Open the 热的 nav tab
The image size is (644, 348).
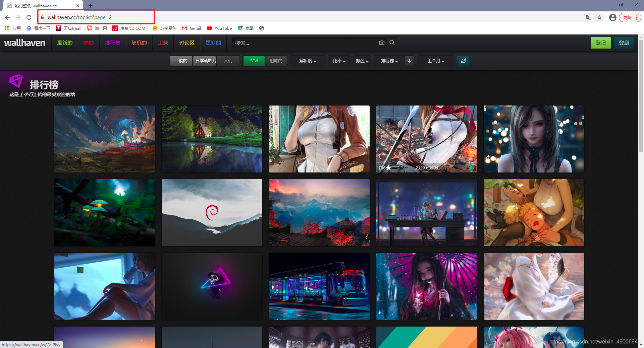[89, 43]
